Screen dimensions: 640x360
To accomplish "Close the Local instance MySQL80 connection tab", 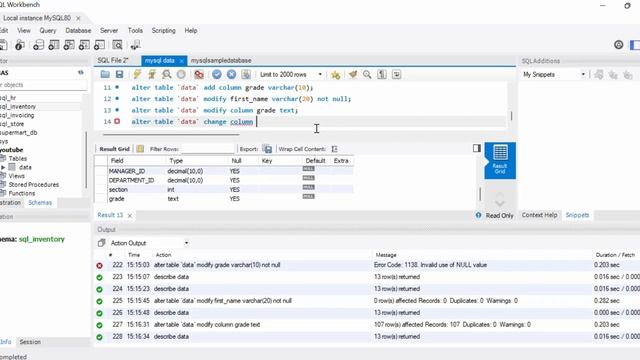I will coord(78,18).
